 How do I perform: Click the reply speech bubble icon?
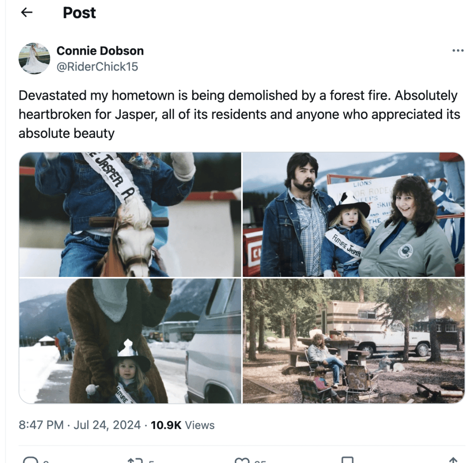31,459
